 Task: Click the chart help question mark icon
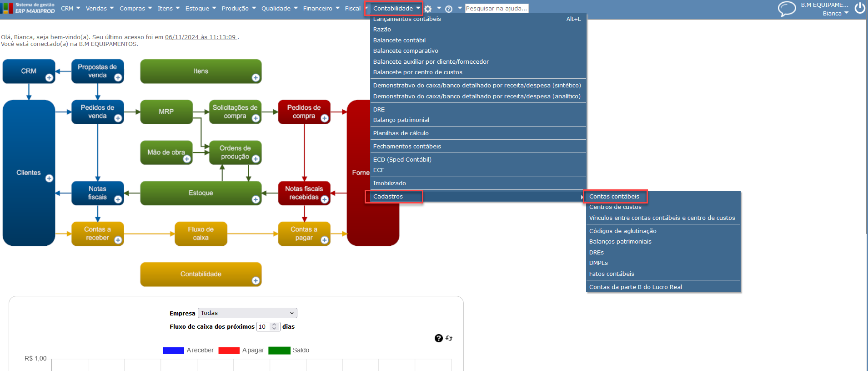click(x=438, y=338)
